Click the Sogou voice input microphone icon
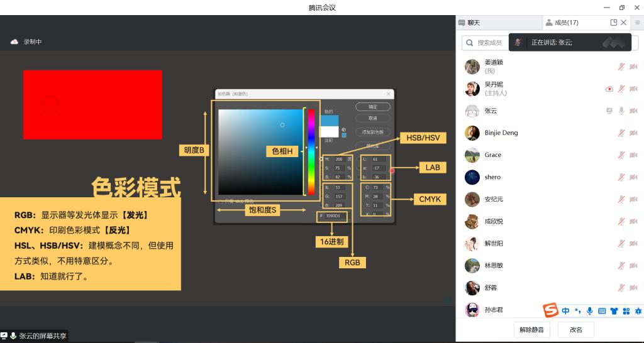Screen dimensions: 644x343 click(590, 311)
